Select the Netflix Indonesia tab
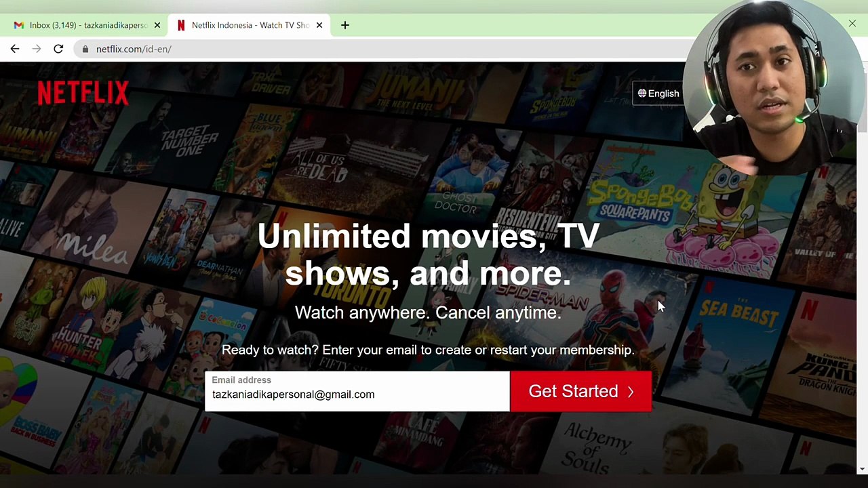Image resolution: width=868 pixels, height=488 pixels. 248,25
